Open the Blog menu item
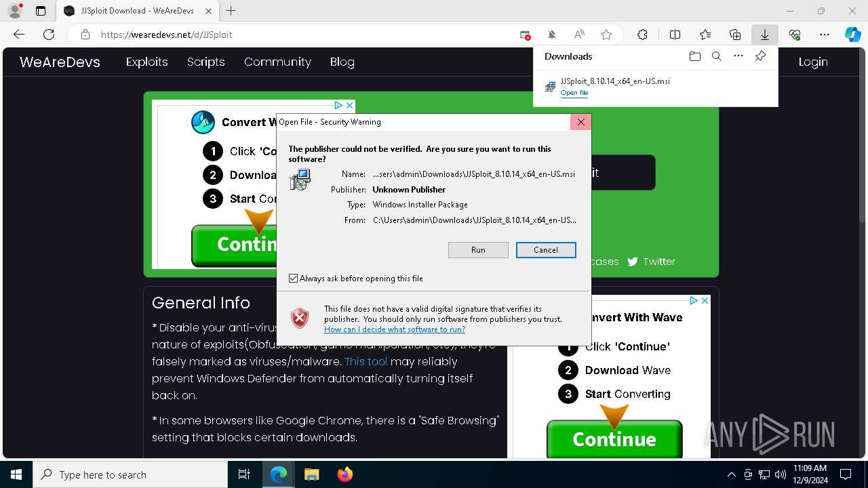This screenshot has height=488, width=868. point(342,62)
